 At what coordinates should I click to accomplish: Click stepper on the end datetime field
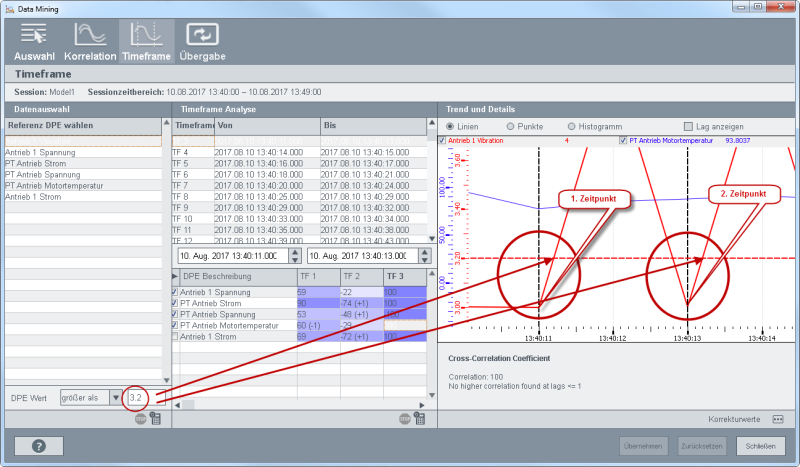point(424,256)
